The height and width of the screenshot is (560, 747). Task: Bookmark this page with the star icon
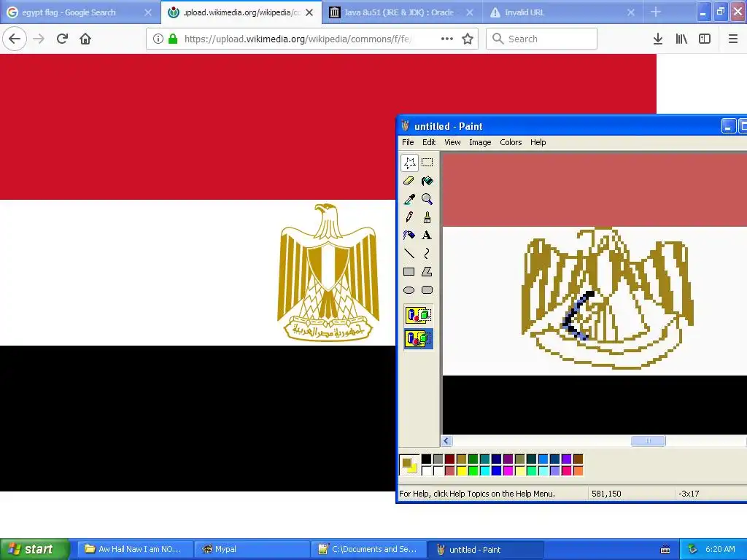(468, 39)
